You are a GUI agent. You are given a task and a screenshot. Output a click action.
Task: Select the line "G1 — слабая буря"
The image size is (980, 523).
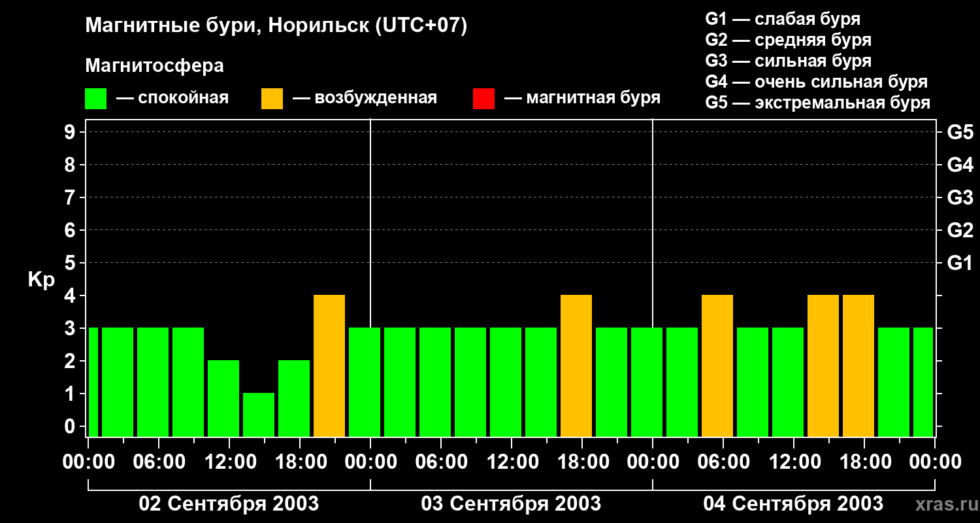[783, 19]
